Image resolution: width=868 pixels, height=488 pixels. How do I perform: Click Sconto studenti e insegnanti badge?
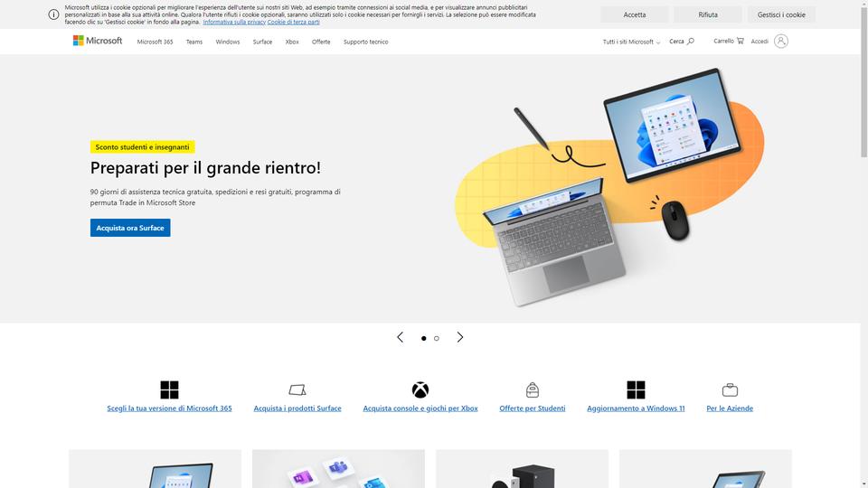coord(142,147)
